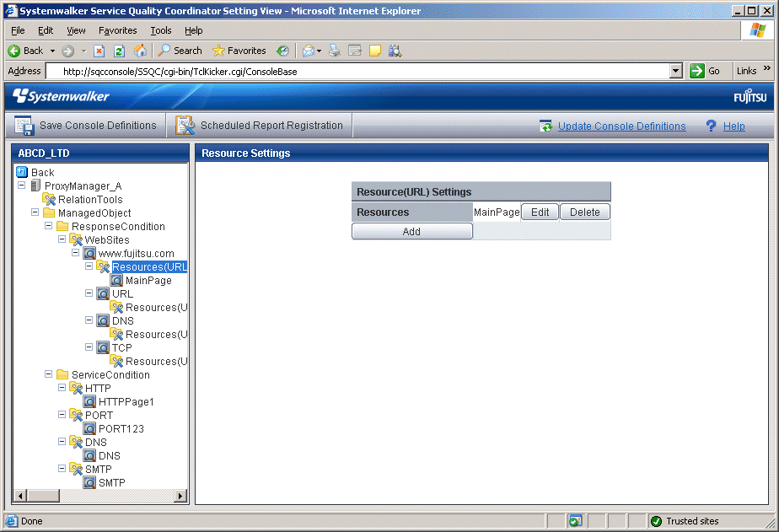Click the ManagedObject folder icon
Image resolution: width=779 pixels, height=532 pixels.
coord(49,212)
